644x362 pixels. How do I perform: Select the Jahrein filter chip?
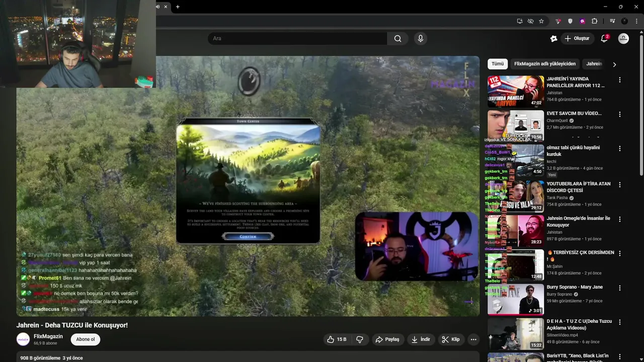594,64
